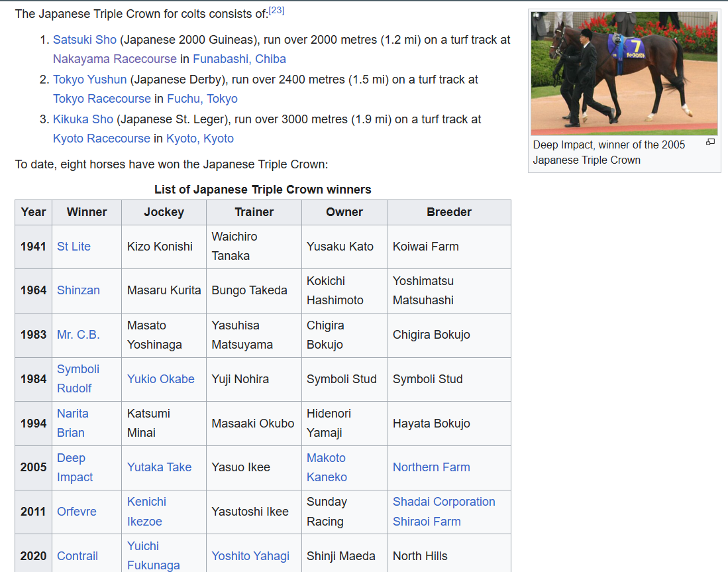Open the Orfevre winner link

(x=77, y=512)
